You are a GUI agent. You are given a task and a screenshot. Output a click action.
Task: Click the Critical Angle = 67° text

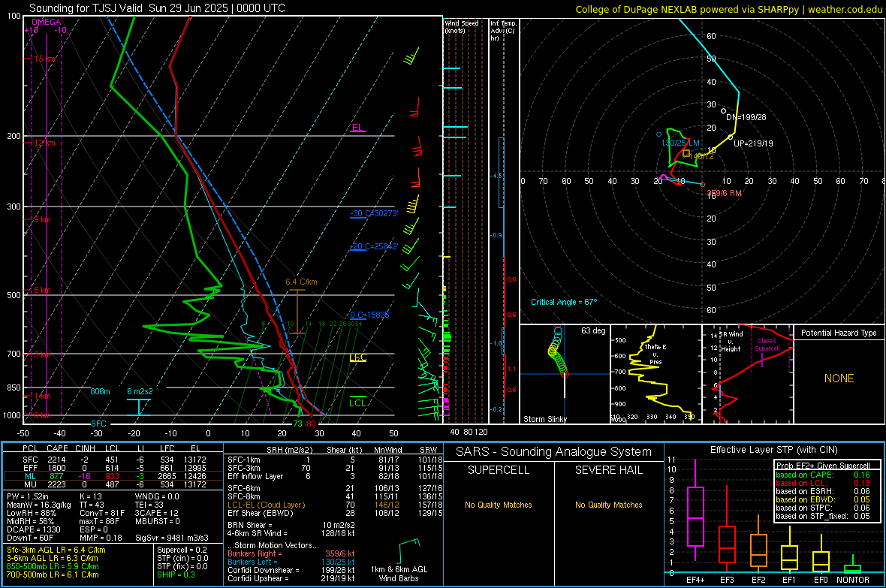[564, 302]
